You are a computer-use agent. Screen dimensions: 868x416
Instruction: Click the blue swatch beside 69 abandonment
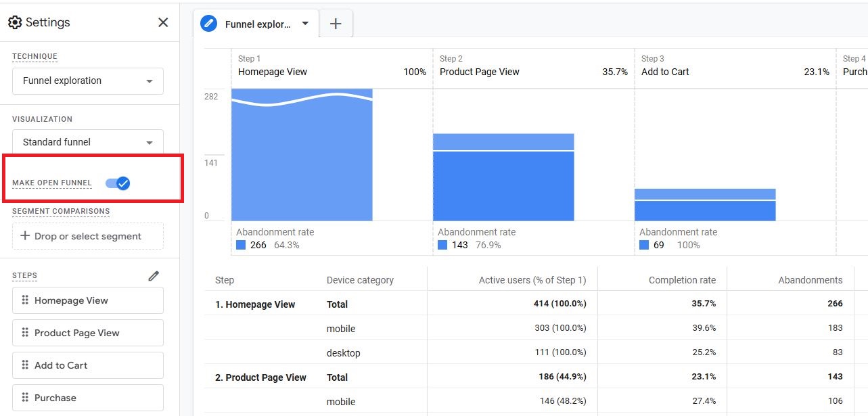pyautogui.click(x=644, y=245)
